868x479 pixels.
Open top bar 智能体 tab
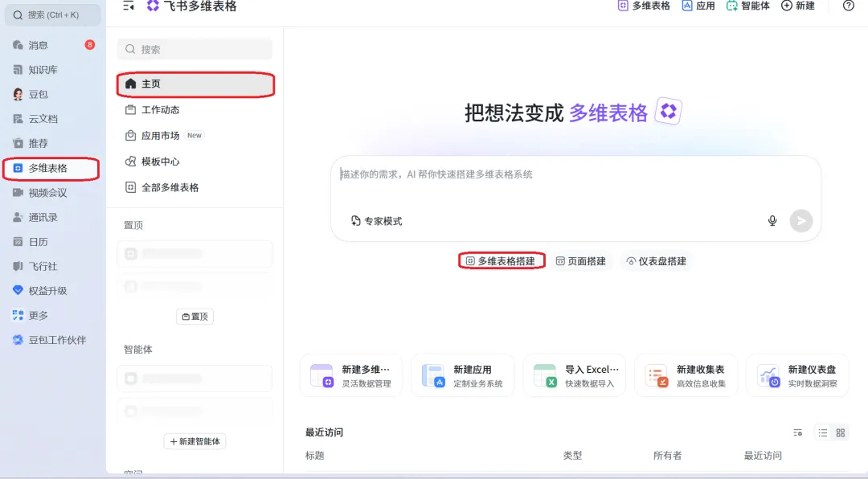tap(748, 6)
